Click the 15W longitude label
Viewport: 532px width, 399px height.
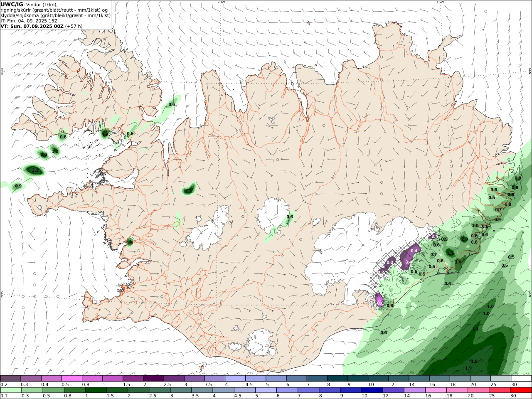pyautogui.click(x=440, y=2)
